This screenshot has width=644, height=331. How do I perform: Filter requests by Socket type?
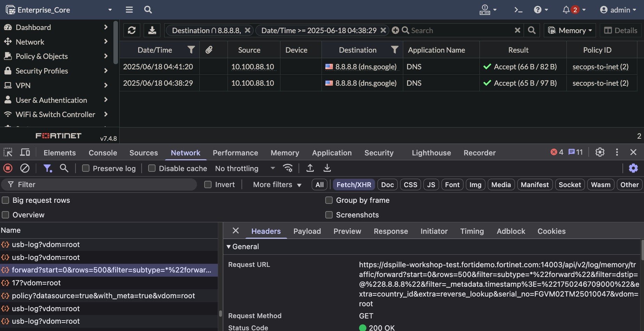(x=570, y=185)
